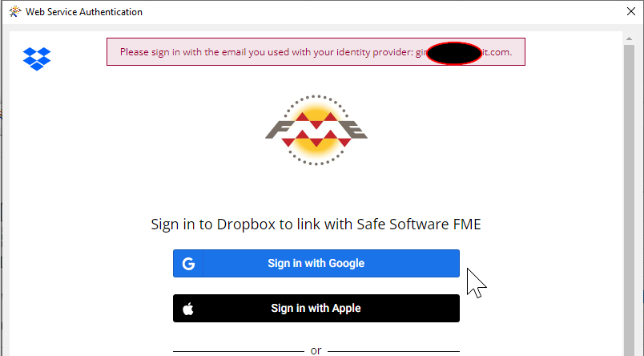Click the 'it.com.' email ending text
This screenshot has height=356, width=644.
[497, 52]
